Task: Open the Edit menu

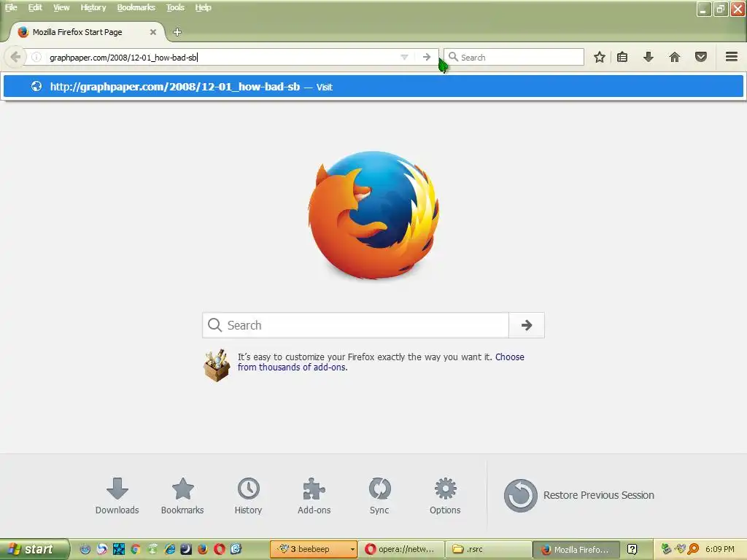Action: [35, 7]
